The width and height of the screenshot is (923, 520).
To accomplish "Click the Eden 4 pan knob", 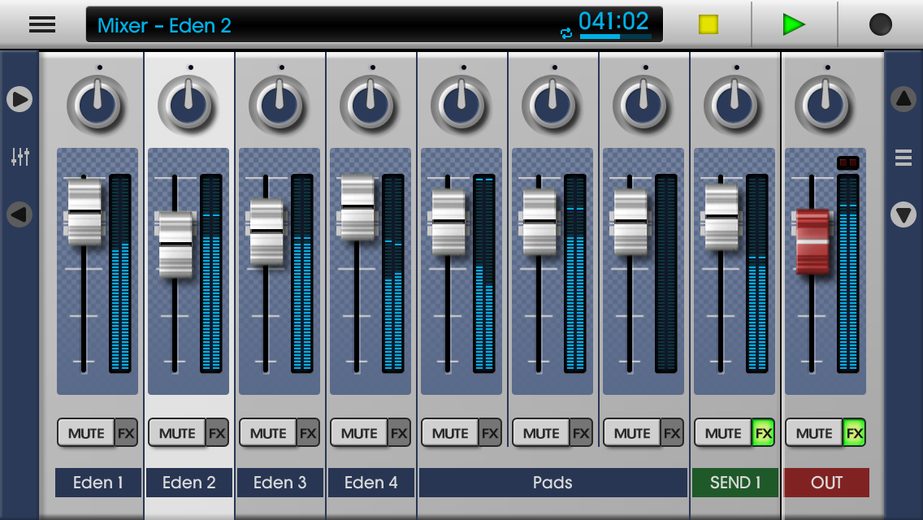I will coord(370,105).
